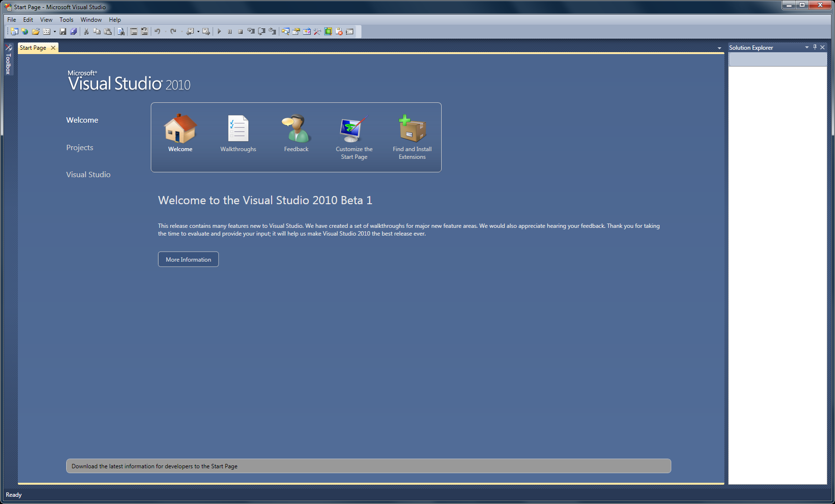Click the toolbar drag handle grip

tap(7, 31)
